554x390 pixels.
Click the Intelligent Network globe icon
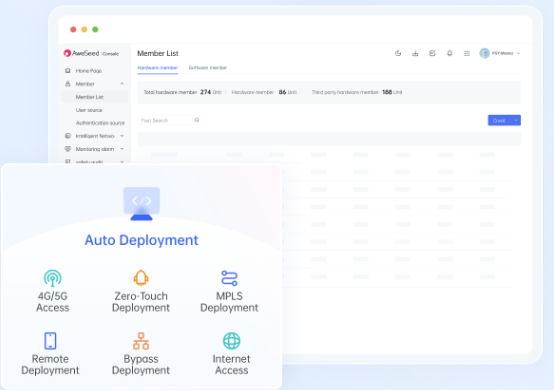click(x=68, y=136)
